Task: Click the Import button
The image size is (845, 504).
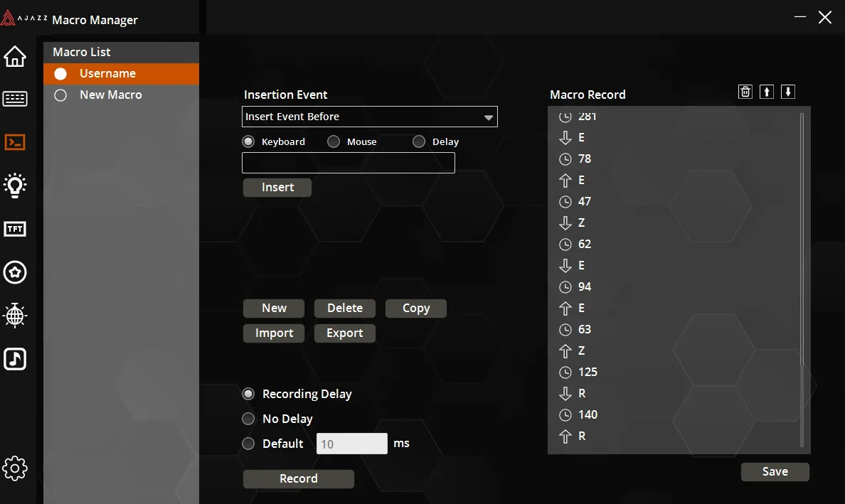Action: tap(274, 333)
